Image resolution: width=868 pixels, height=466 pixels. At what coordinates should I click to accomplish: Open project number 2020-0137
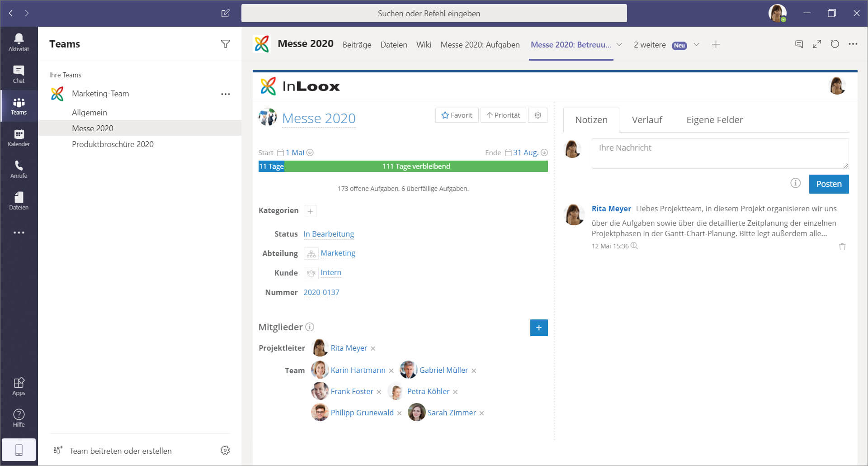[x=321, y=292]
